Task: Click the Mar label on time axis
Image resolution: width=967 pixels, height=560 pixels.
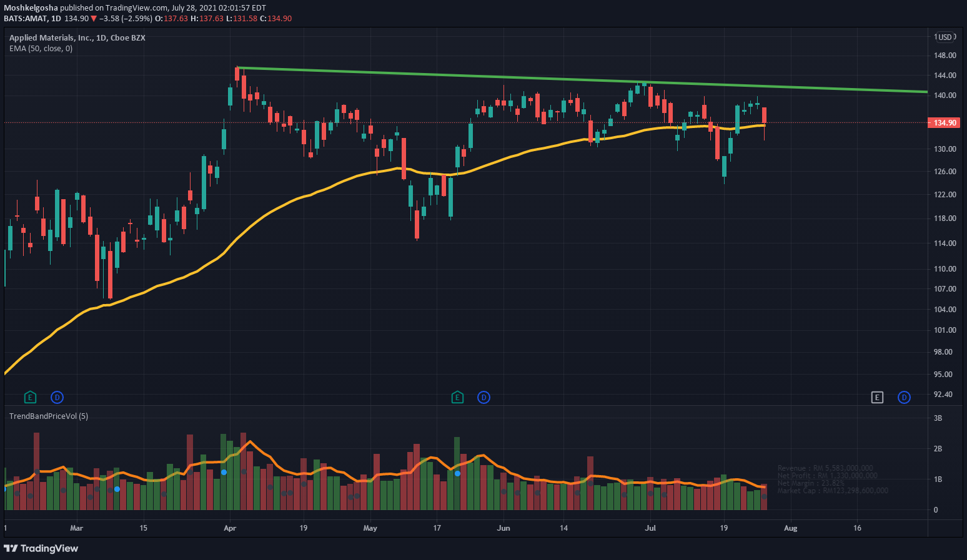Action: [x=76, y=528]
